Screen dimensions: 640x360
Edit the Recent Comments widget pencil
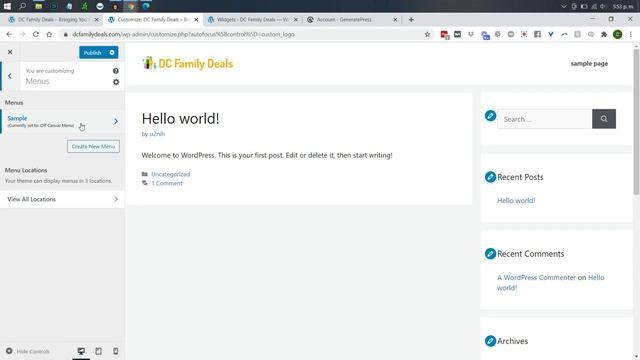pos(491,253)
